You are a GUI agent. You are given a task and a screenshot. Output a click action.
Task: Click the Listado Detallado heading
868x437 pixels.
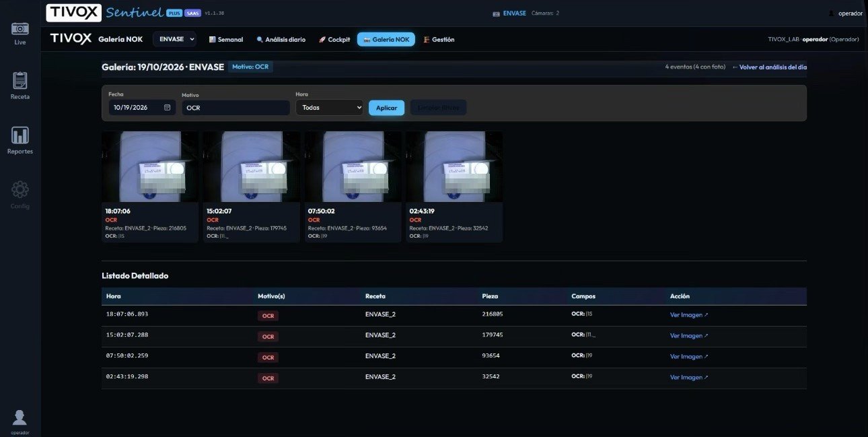click(x=135, y=276)
